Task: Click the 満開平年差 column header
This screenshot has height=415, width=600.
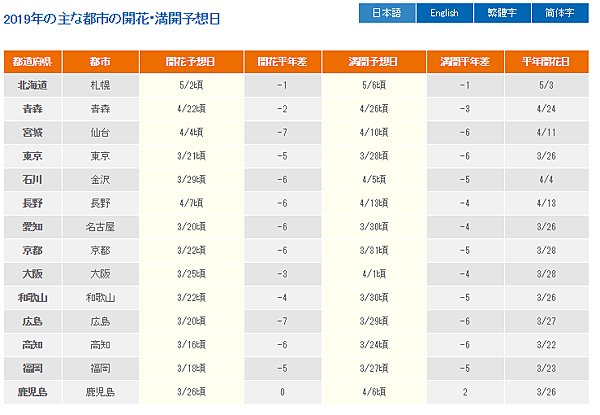Action: [x=465, y=62]
